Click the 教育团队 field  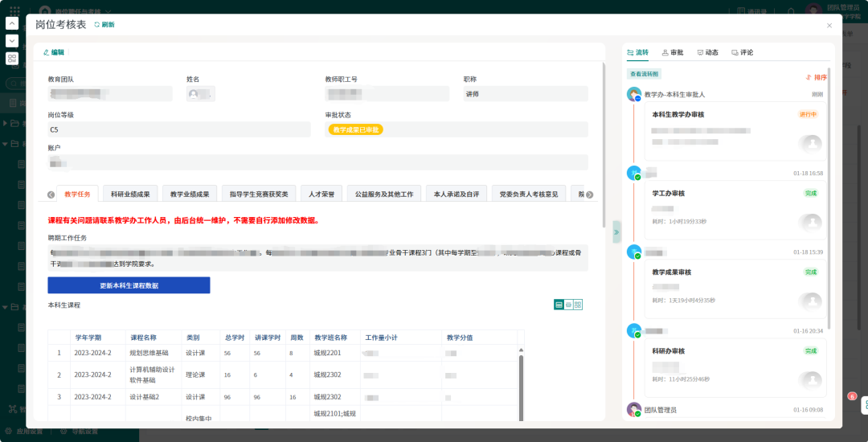click(110, 94)
